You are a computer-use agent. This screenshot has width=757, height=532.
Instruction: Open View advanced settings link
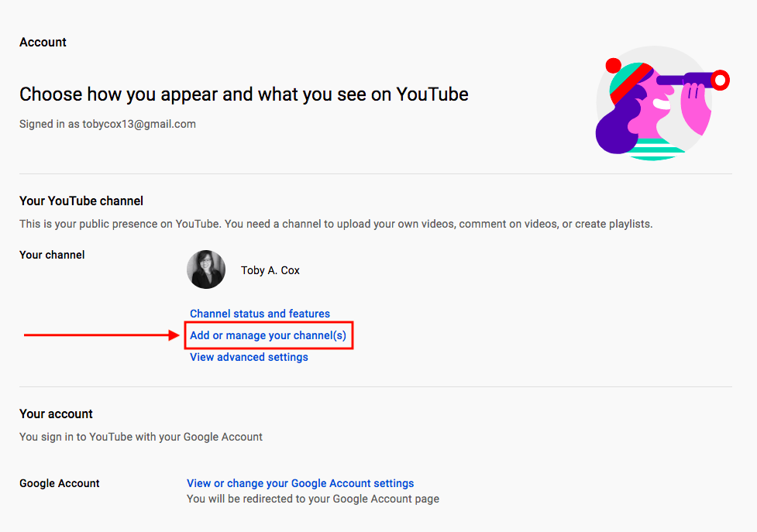click(x=249, y=357)
